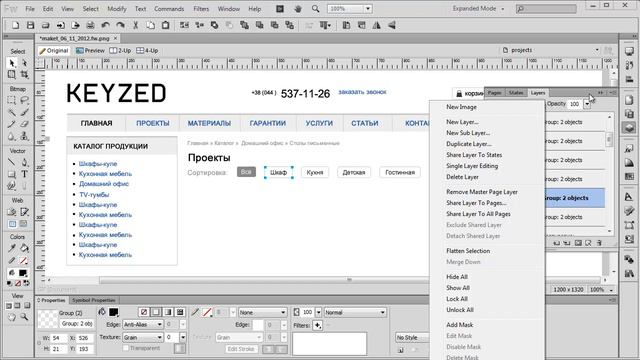Click the Undo arrow icon
Image resolution: width=640 pixels, height=360 pixels.
(x=105, y=25)
